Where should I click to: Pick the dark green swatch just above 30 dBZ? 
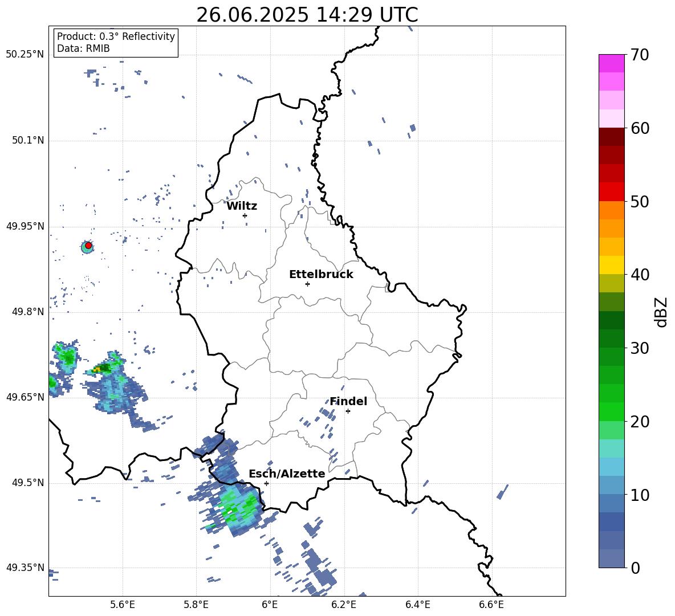[x=612, y=338]
